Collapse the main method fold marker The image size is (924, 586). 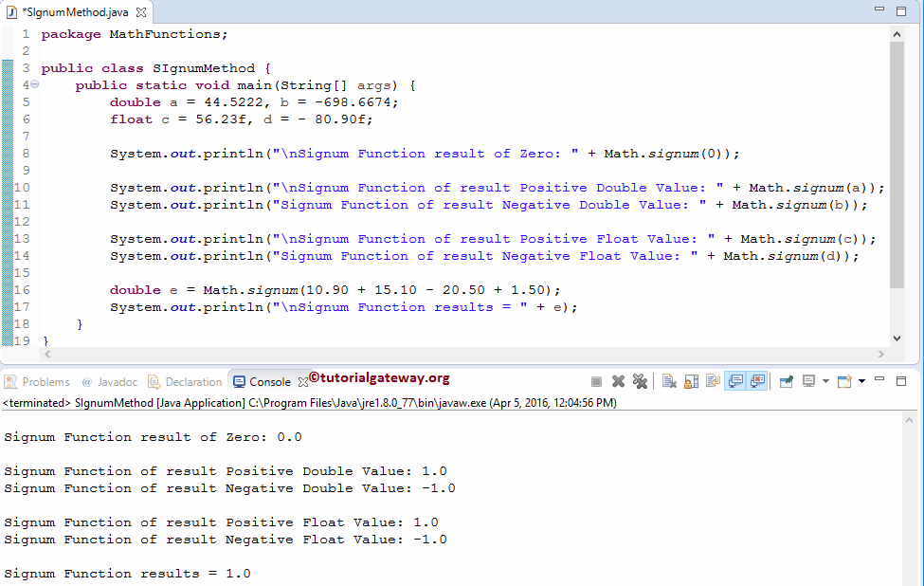pyautogui.click(x=33, y=84)
